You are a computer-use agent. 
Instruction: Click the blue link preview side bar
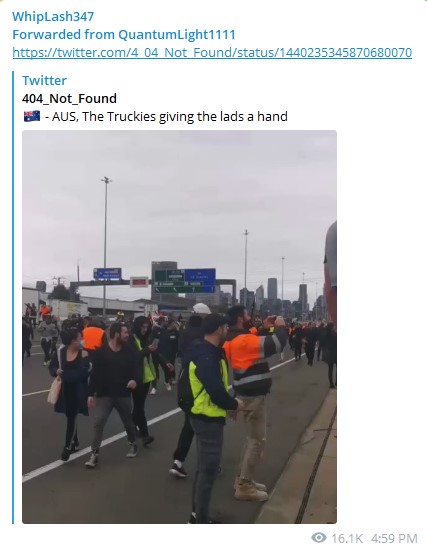tap(14, 297)
